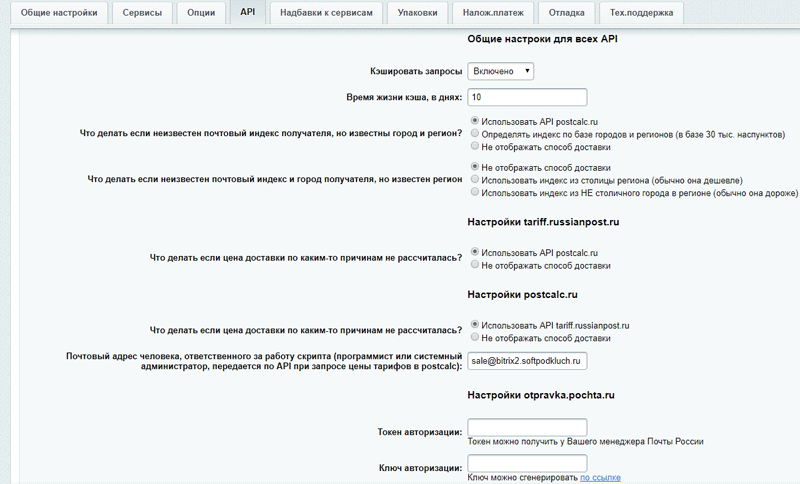Switch to Налож.платеж tab
Image resolution: width=800 pixels, height=484 pixels.
(x=492, y=13)
